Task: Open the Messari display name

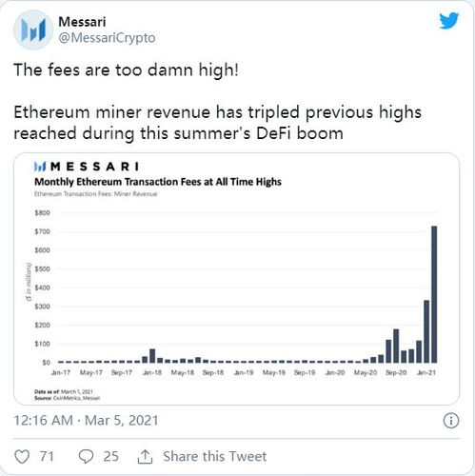Action: click(x=82, y=22)
